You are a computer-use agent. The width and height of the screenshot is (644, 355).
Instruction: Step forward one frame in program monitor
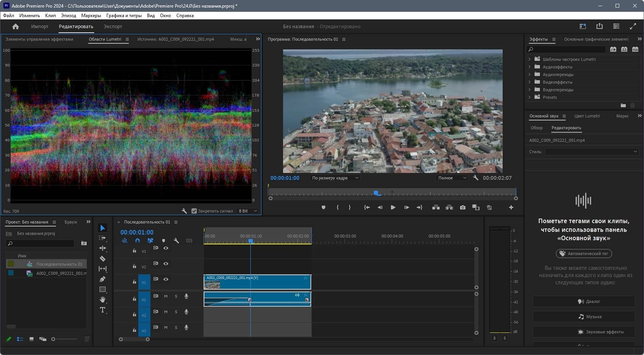pos(407,208)
